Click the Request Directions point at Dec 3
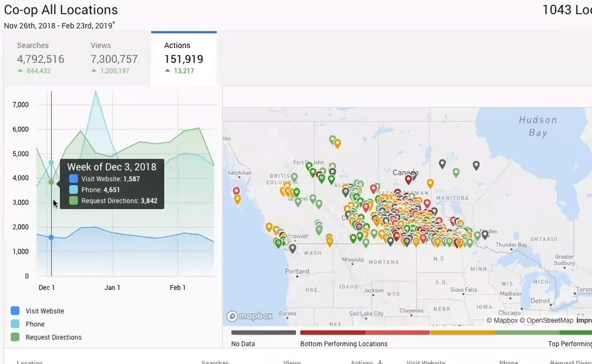Viewport: 592px width, 364px height. click(x=51, y=182)
